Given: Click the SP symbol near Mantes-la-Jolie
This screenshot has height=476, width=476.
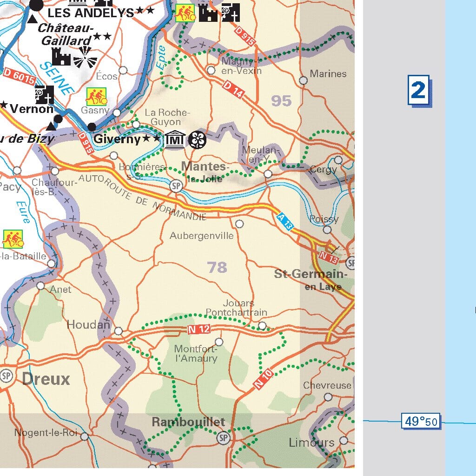Looking at the screenshot, I should (176, 186).
